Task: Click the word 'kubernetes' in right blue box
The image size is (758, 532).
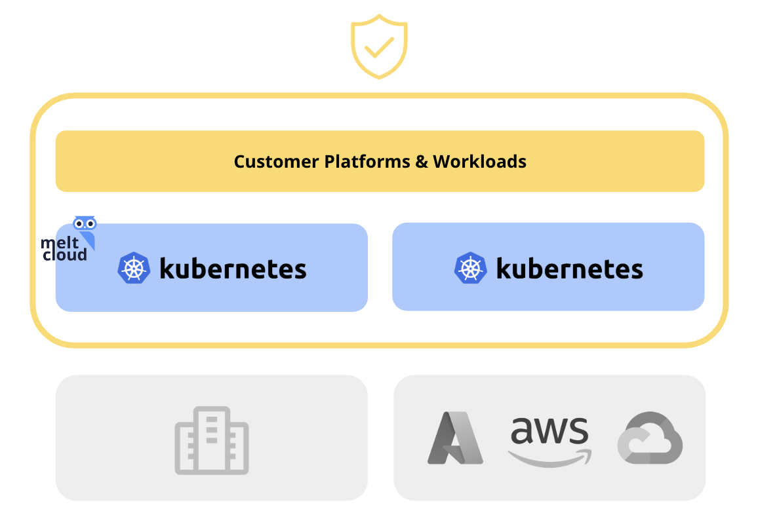Action: 569,269
